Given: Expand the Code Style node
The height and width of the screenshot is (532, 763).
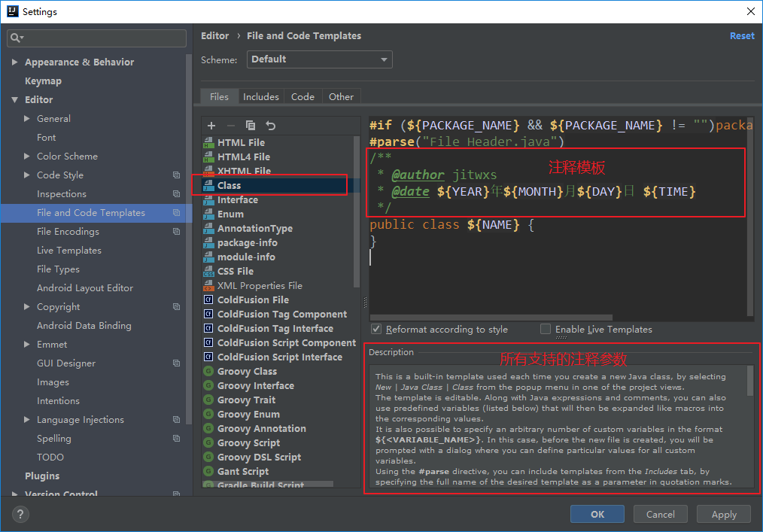Looking at the screenshot, I should pyautogui.click(x=27, y=175).
